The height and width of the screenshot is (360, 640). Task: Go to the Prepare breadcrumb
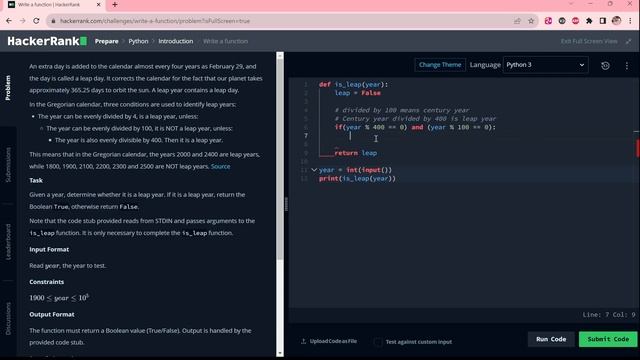[x=107, y=41]
